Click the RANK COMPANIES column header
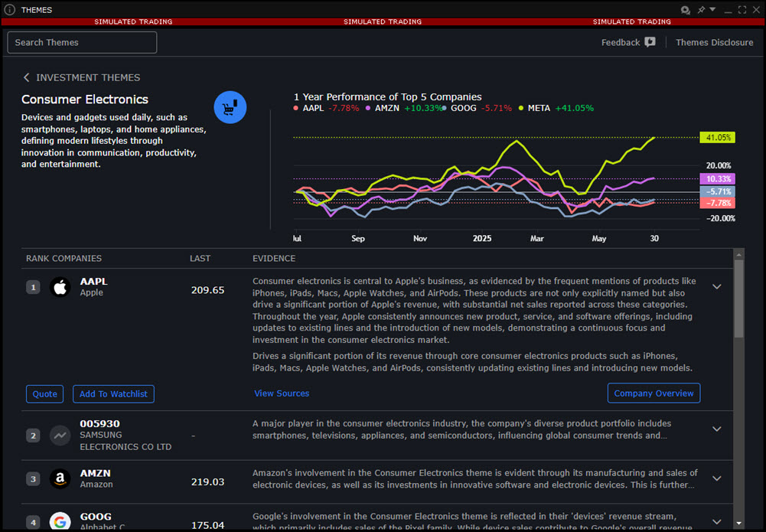Viewport: 766px width, 532px height. coord(64,259)
